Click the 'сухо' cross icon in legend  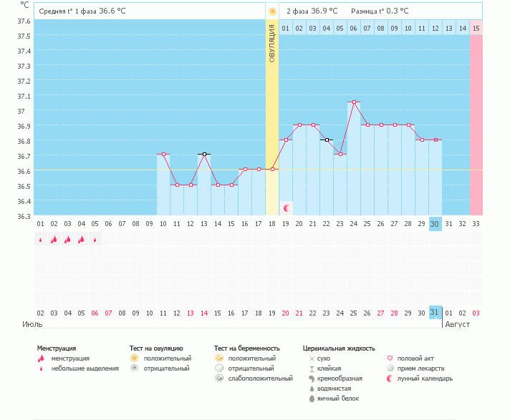point(312,358)
